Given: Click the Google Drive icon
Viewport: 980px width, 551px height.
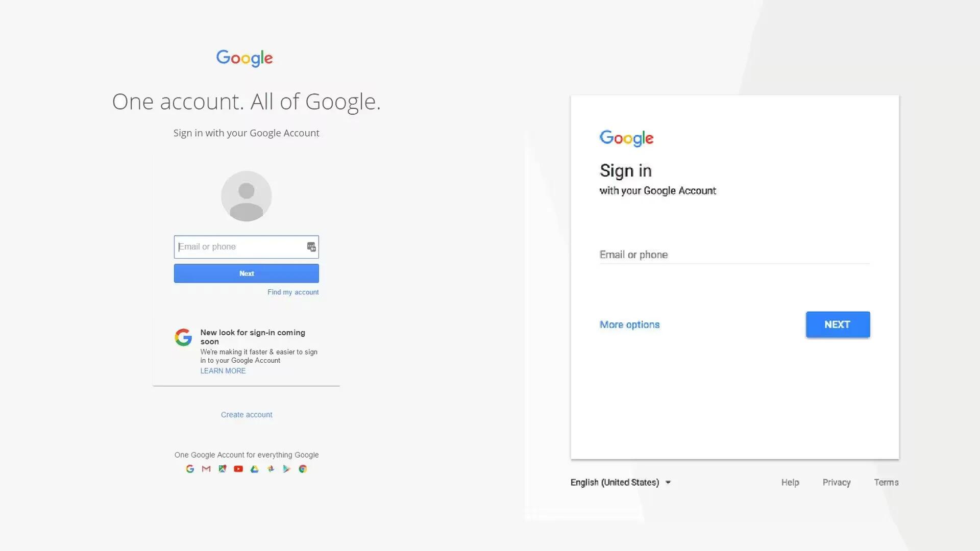Looking at the screenshot, I should 254,468.
